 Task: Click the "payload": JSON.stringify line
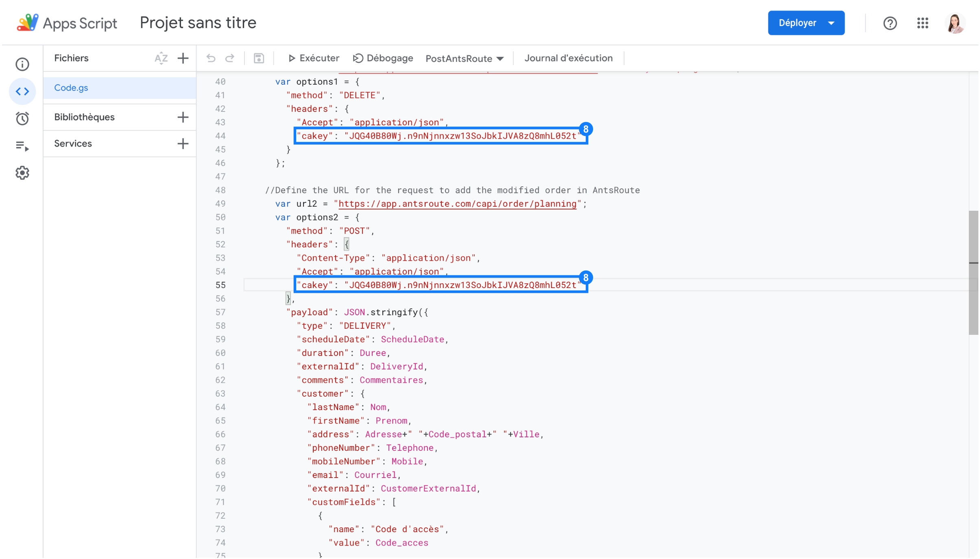(x=357, y=312)
